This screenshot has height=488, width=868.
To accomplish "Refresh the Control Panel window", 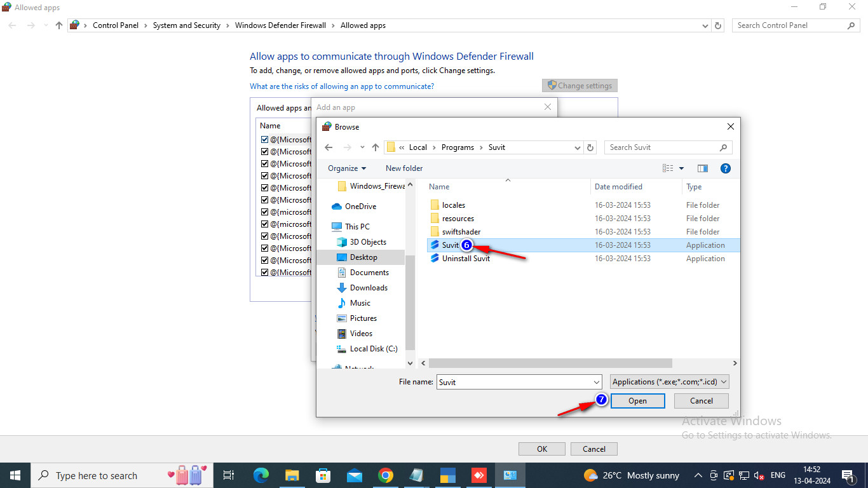I will pos(718,25).
